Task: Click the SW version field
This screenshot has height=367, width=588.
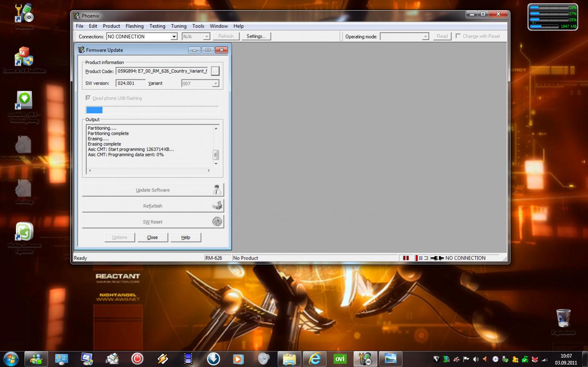Action: click(130, 83)
